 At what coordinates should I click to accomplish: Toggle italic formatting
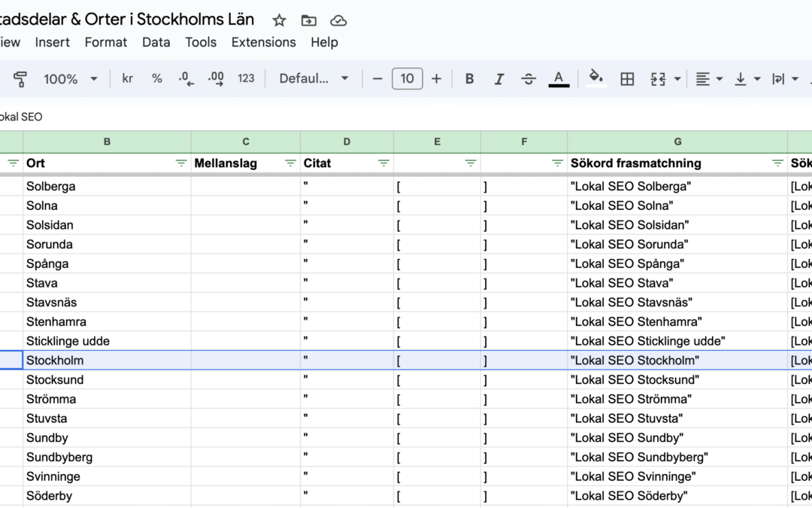pos(498,79)
